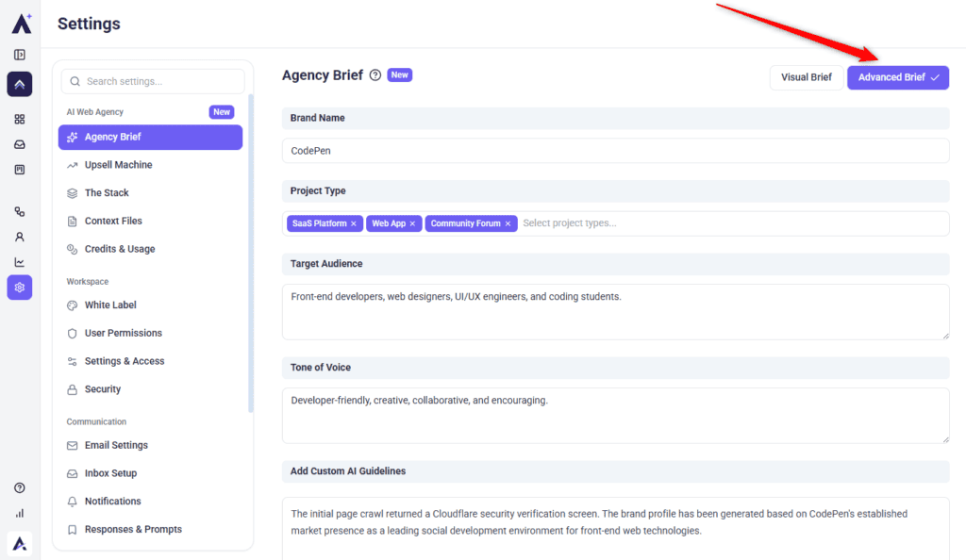
Task: Click the Agency Brief help icon
Action: pyautogui.click(x=375, y=75)
